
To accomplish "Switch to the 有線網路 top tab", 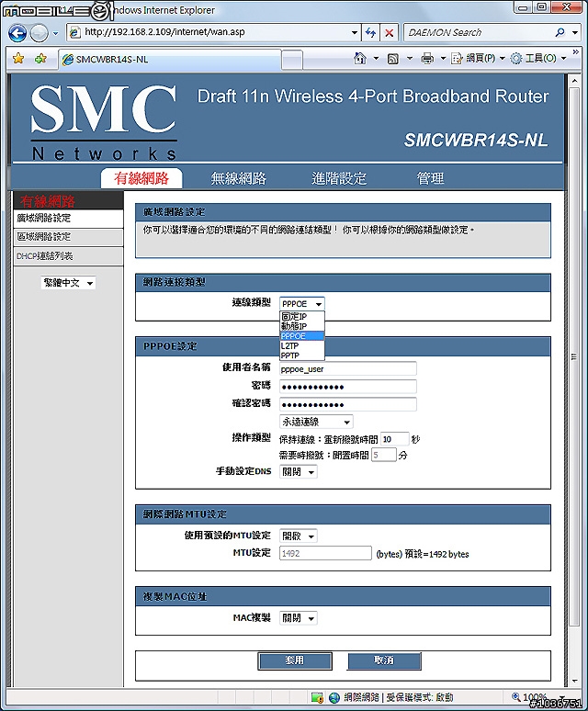I will (141, 178).
